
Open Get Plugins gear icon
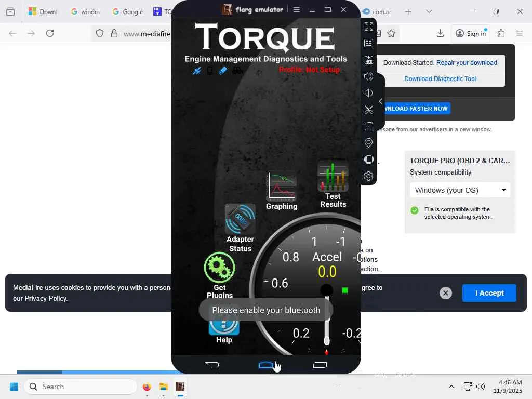pyautogui.click(x=220, y=268)
